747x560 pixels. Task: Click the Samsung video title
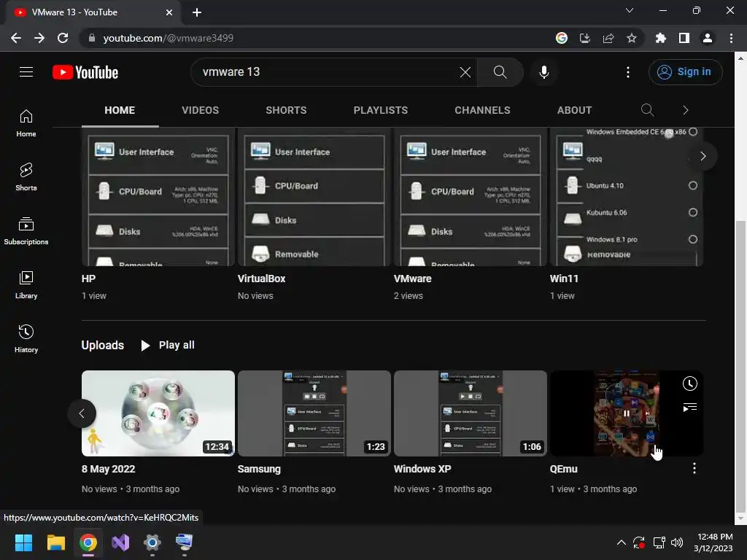(x=259, y=469)
